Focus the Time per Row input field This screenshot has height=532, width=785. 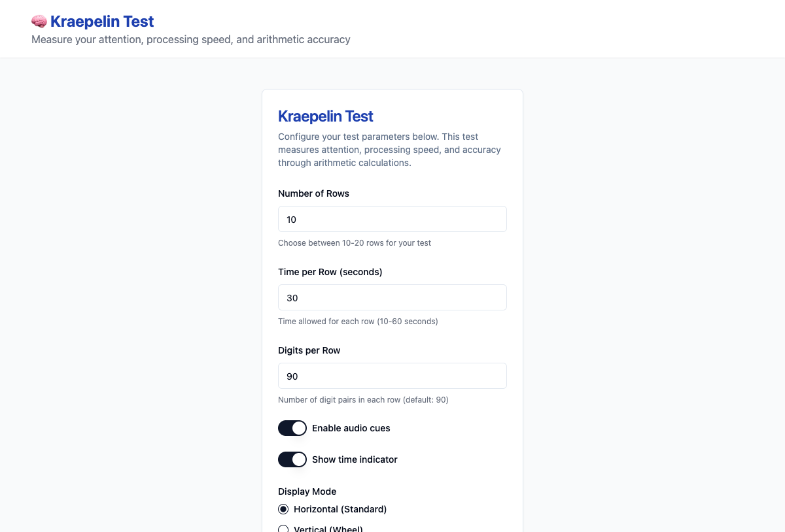[392, 297]
